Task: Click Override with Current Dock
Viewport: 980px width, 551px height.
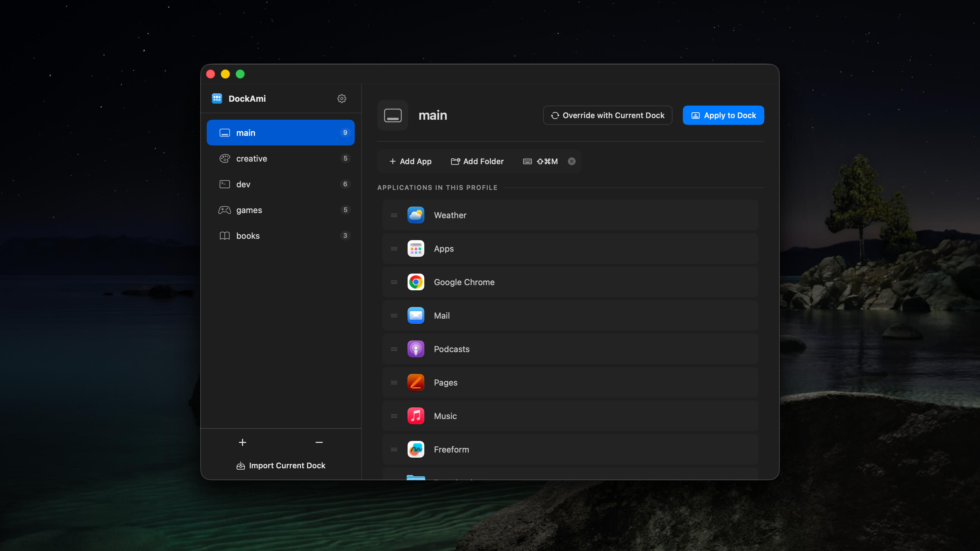Action: [608, 115]
